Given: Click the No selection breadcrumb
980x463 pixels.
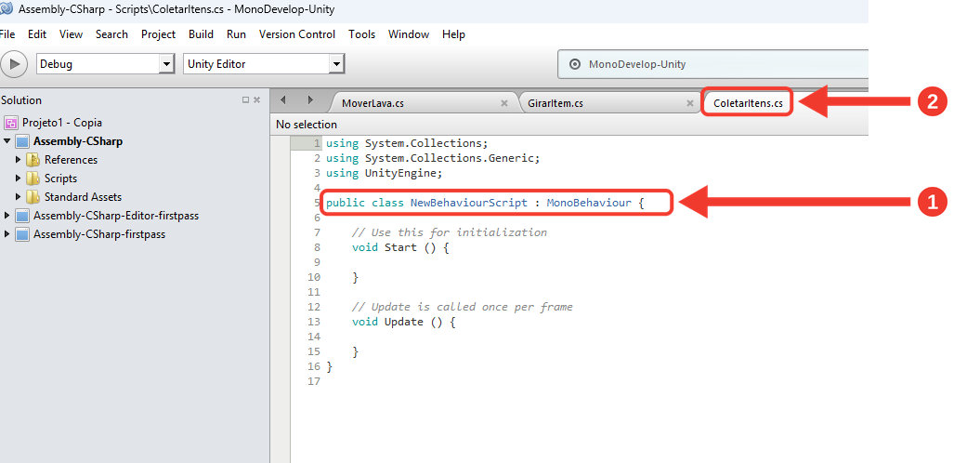Looking at the screenshot, I should pyautogui.click(x=307, y=125).
